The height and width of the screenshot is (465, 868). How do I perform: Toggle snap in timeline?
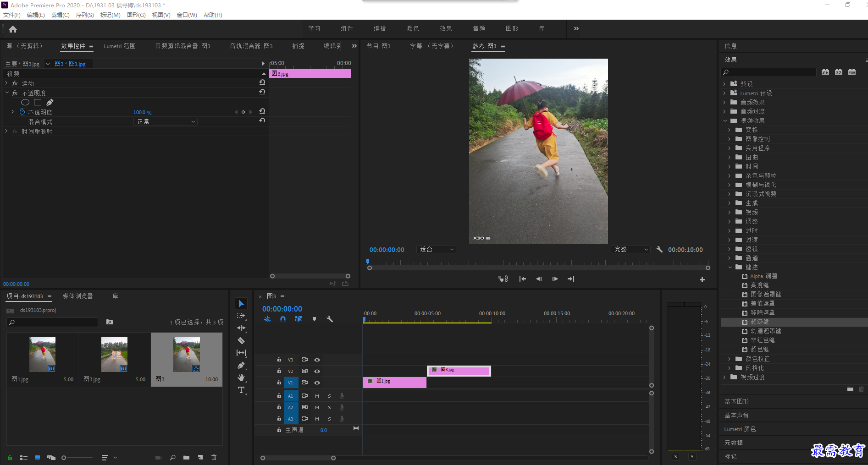pyautogui.click(x=283, y=319)
